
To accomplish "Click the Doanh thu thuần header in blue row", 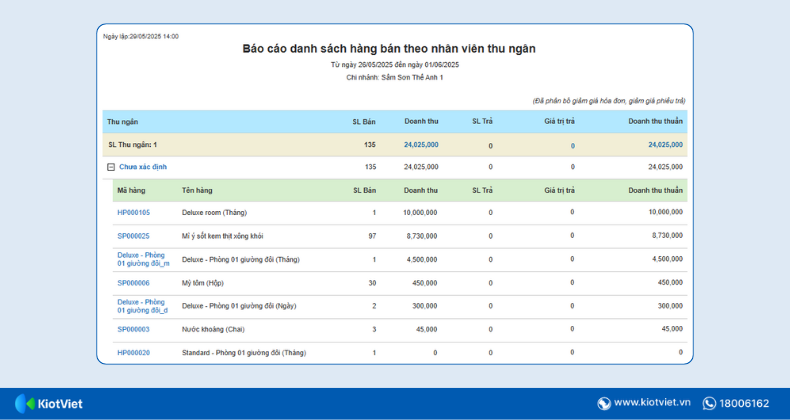I will pyautogui.click(x=655, y=121).
